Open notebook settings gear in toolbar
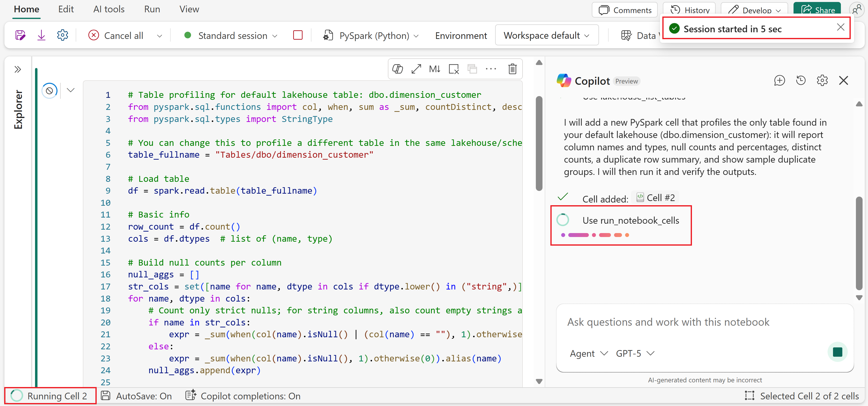Screen dimensions: 868x406 [62, 35]
